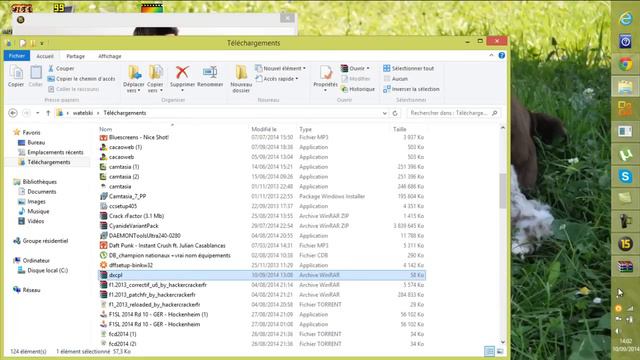Open the Explorer help icon
This screenshot has height=360, width=640.
pyautogui.click(x=502, y=56)
